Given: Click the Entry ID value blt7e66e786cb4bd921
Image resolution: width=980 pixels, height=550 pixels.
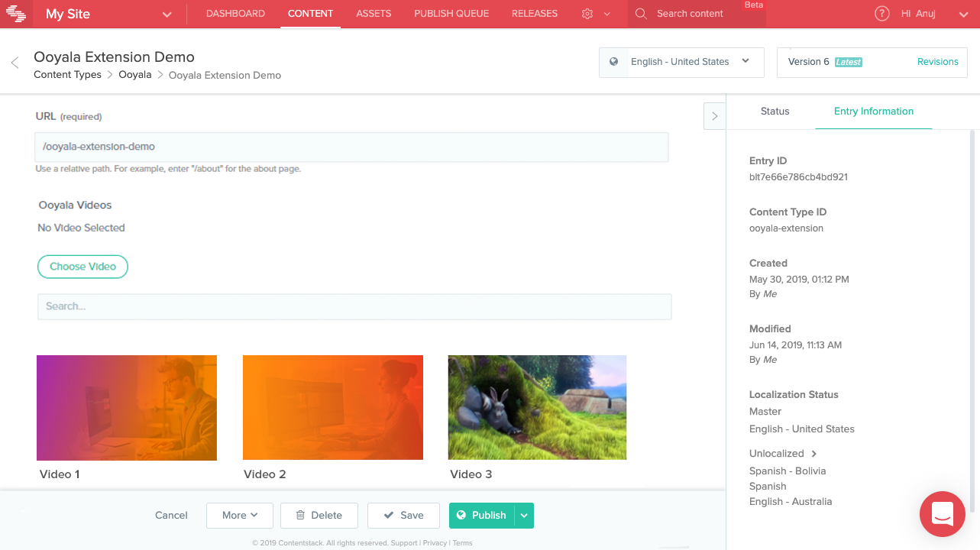Looking at the screenshot, I should [798, 177].
